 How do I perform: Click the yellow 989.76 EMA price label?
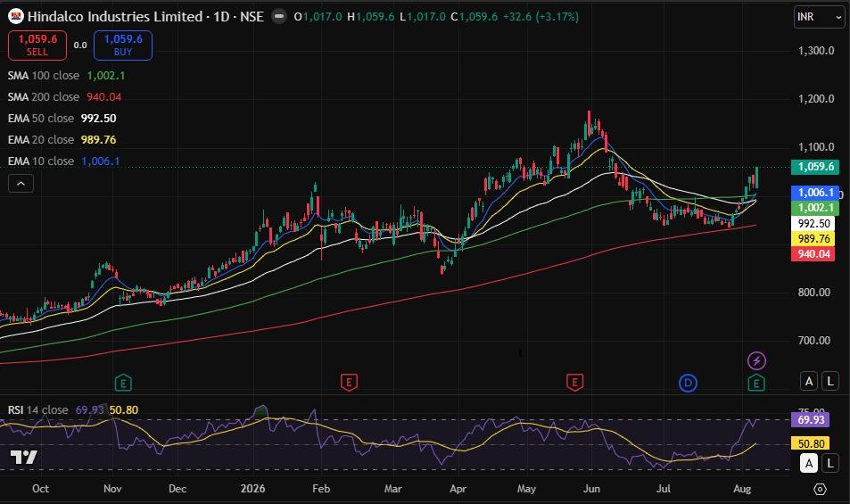click(813, 238)
